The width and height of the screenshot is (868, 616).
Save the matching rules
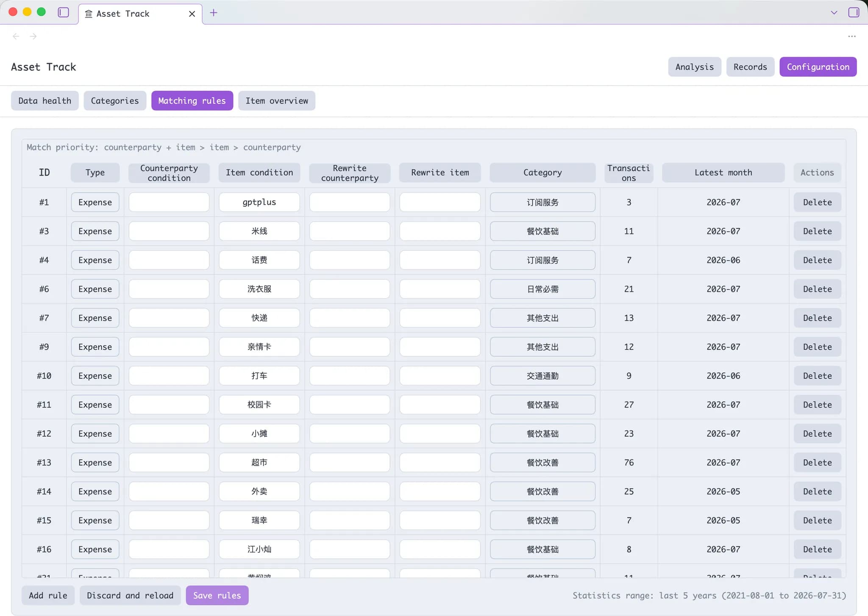point(217,595)
